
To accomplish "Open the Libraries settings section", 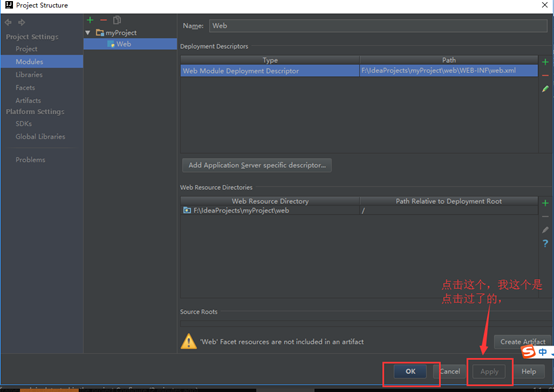I will tap(29, 75).
